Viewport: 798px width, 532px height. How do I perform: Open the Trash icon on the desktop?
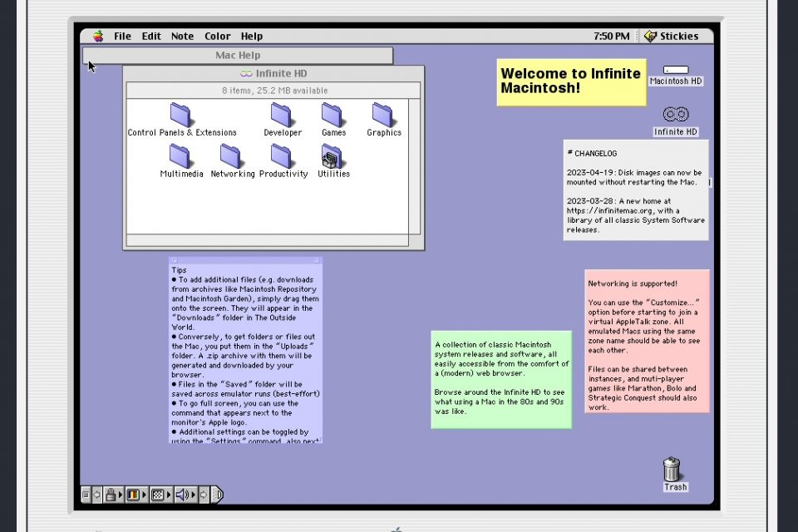coord(673,470)
